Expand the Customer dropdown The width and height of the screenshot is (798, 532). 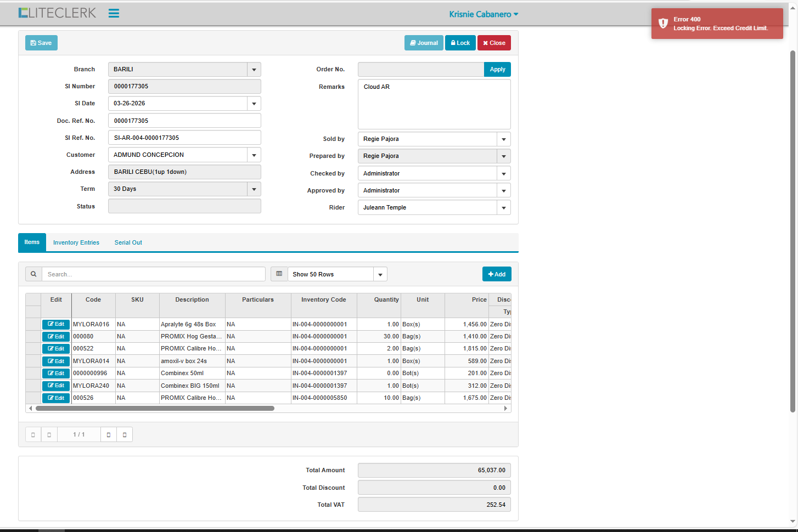(254, 155)
